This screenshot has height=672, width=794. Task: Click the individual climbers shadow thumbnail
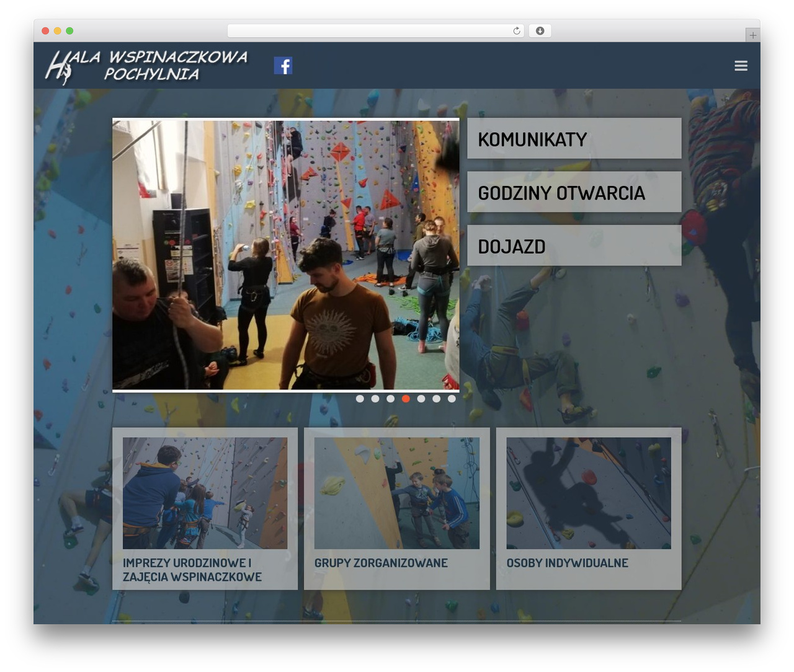[589, 493]
